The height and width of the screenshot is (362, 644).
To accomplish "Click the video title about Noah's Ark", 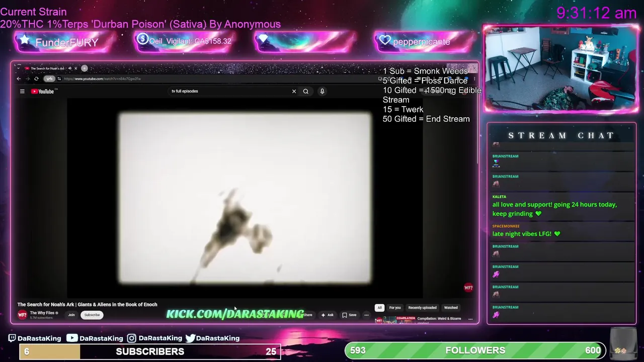I will pos(88,305).
